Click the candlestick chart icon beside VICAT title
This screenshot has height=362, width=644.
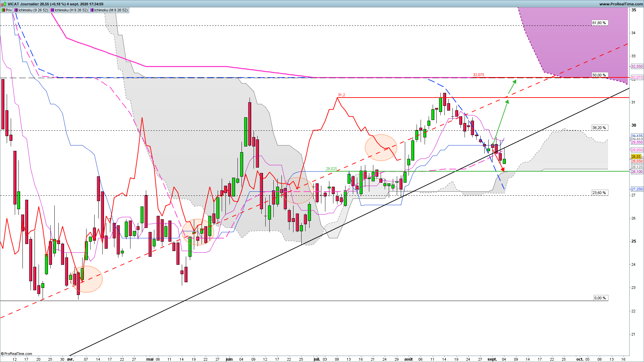pos(3,4)
